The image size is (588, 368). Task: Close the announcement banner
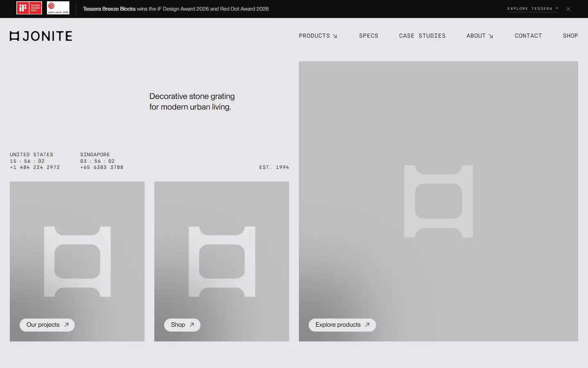pos(568,9)
